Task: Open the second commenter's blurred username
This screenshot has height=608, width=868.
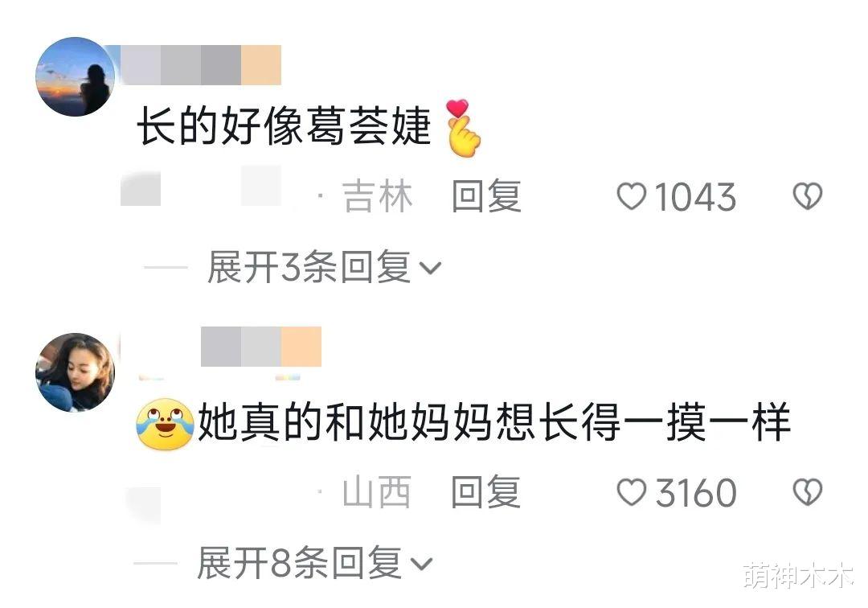Action: [261, 347]
